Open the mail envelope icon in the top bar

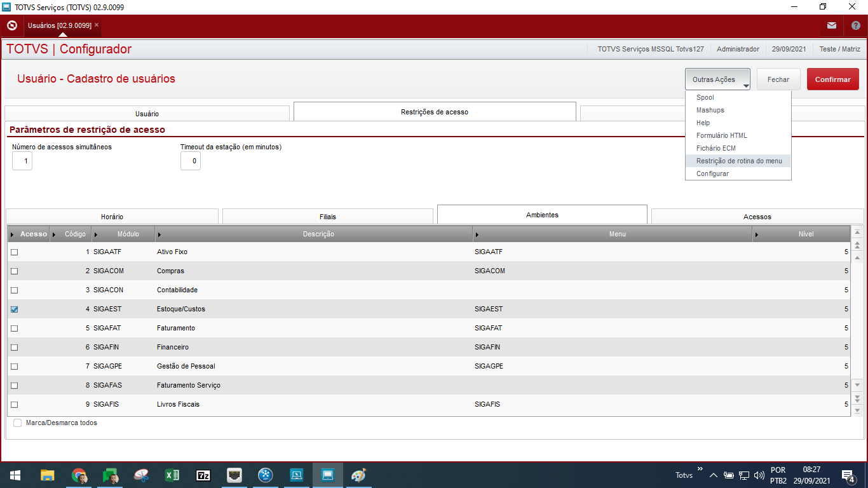[832, 25]
